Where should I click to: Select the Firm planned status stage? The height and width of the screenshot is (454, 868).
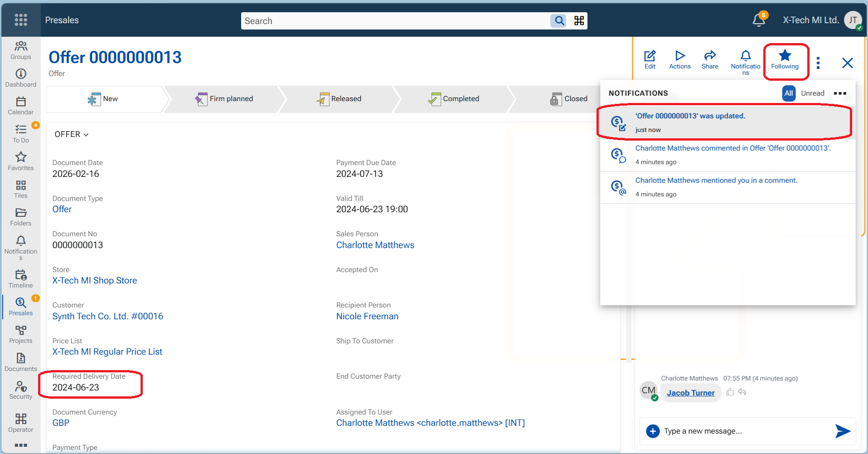pos(224,99)
